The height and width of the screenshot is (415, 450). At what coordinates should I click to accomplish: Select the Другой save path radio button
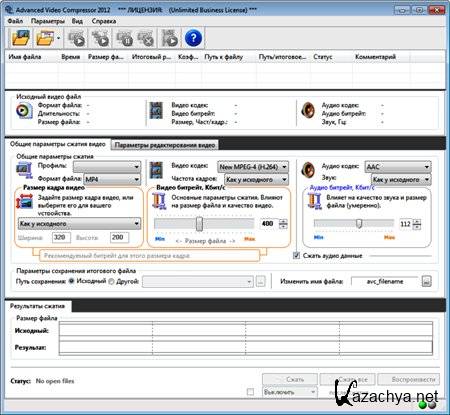(x=111, y=281)
